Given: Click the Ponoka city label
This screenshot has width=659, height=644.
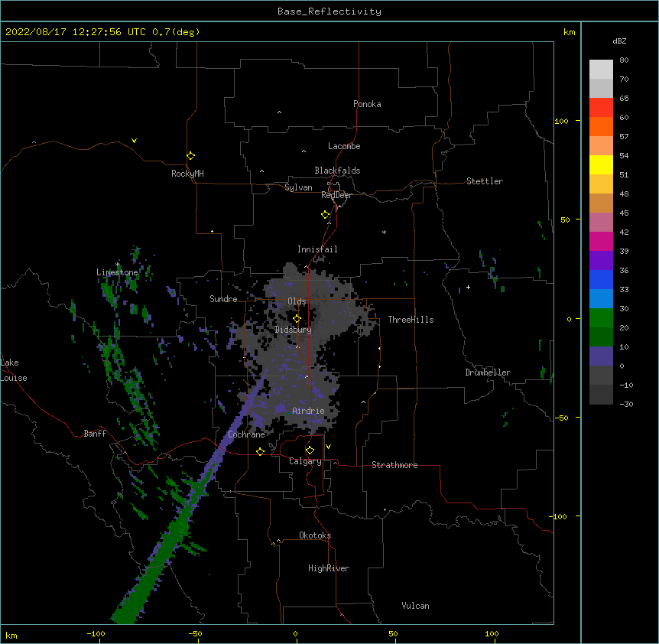Looking at the screenshot, I should coord(367,104).
